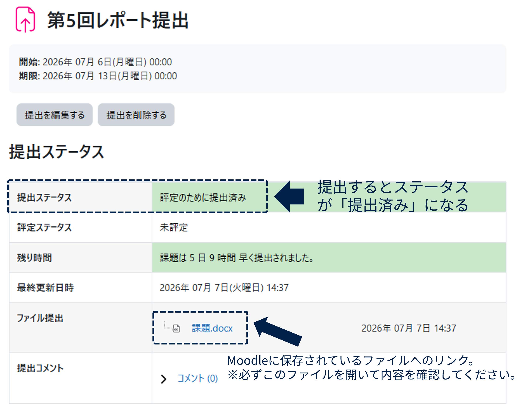This screenshot has width=532, height=414.
Task: Click the 残り時間 row label
Action: point(34,258)
